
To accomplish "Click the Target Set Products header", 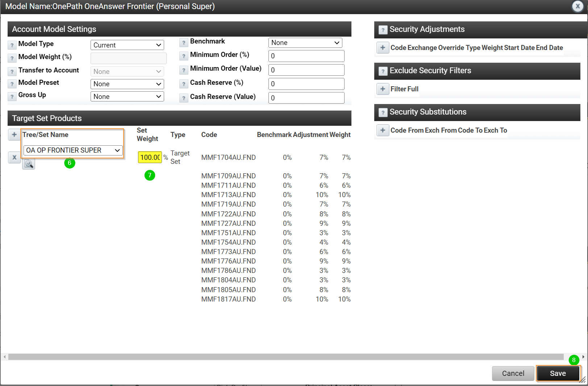I will pos(179,118).
